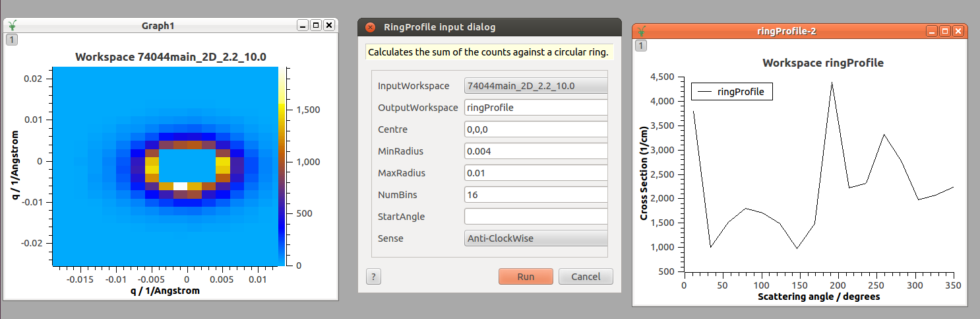Click the OutputWorkspace text field

point(536,107)
